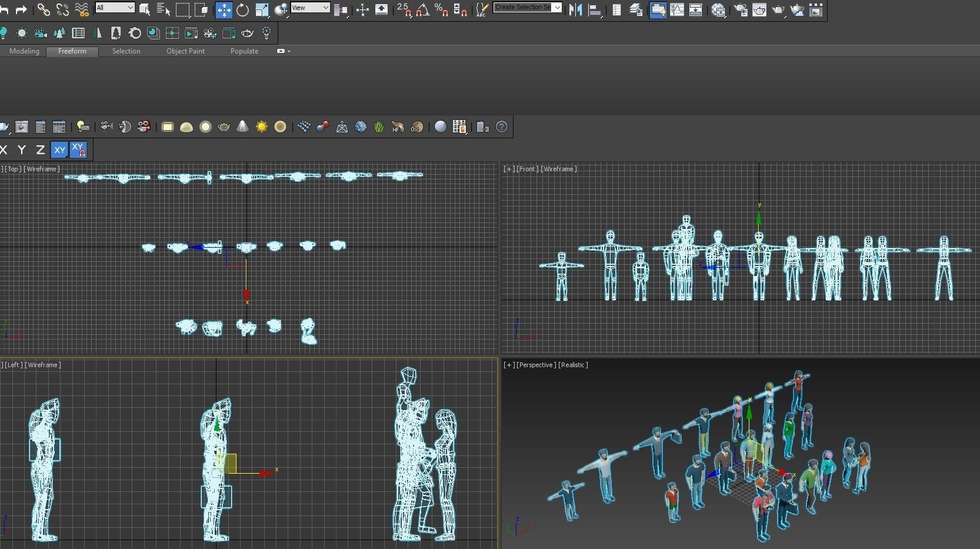
Task: Toggle the XY snaps axis constraint button
Action: pyautogui.click(x=78, y=150)
